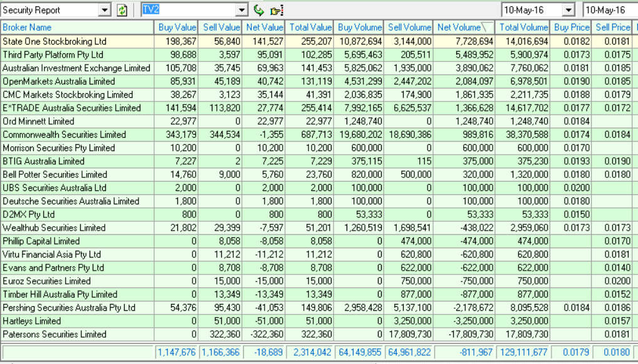Select Patersons Securities Limited row
The height and width of the screenshot is (364, 638).
(319, 335)
